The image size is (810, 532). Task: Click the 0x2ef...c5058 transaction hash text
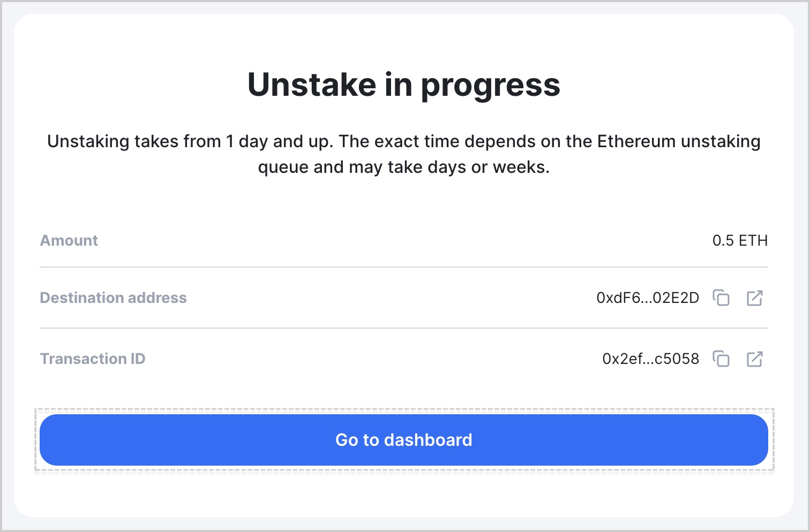pos(650,359)
